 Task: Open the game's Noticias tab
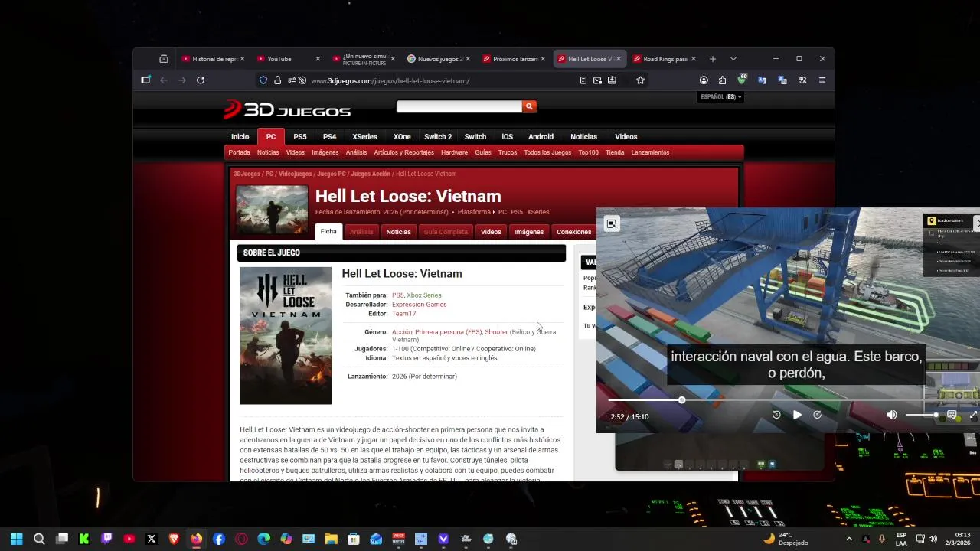(398, 232)
